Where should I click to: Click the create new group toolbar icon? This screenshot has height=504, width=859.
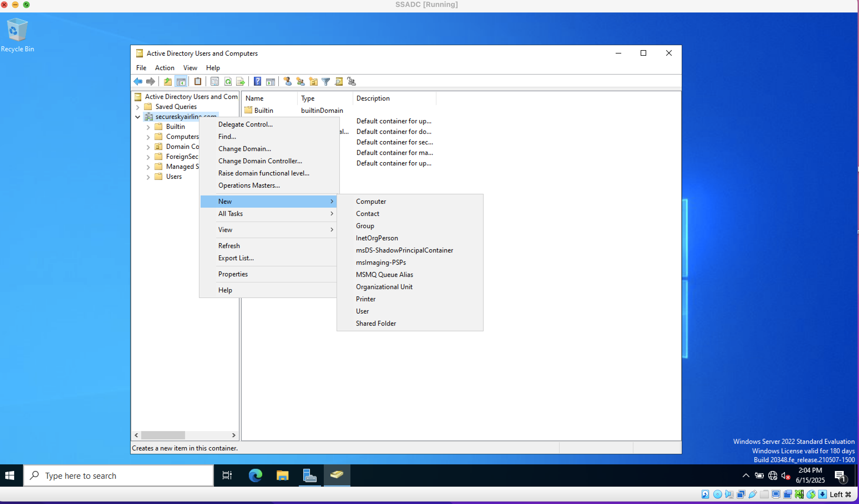tap(300, 82)
